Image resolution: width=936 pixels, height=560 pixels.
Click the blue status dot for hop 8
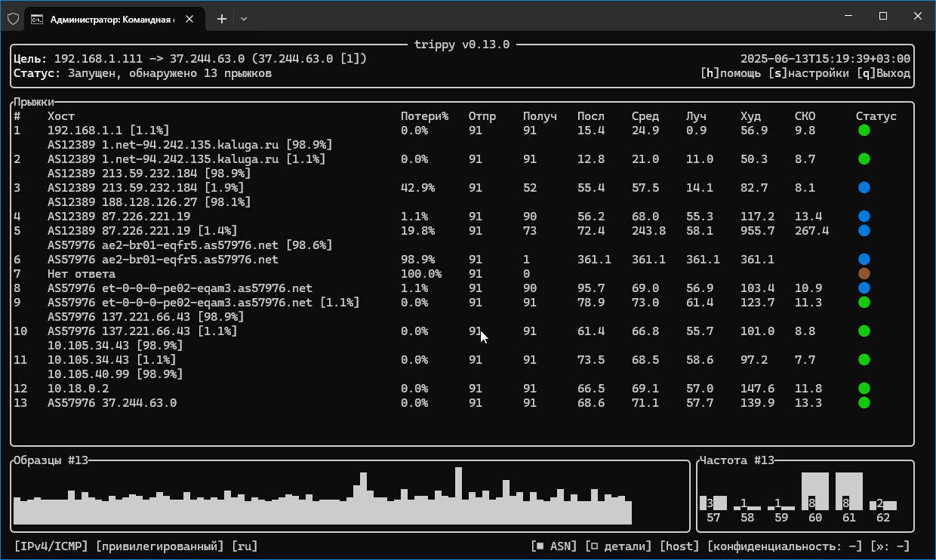[864, 288]
